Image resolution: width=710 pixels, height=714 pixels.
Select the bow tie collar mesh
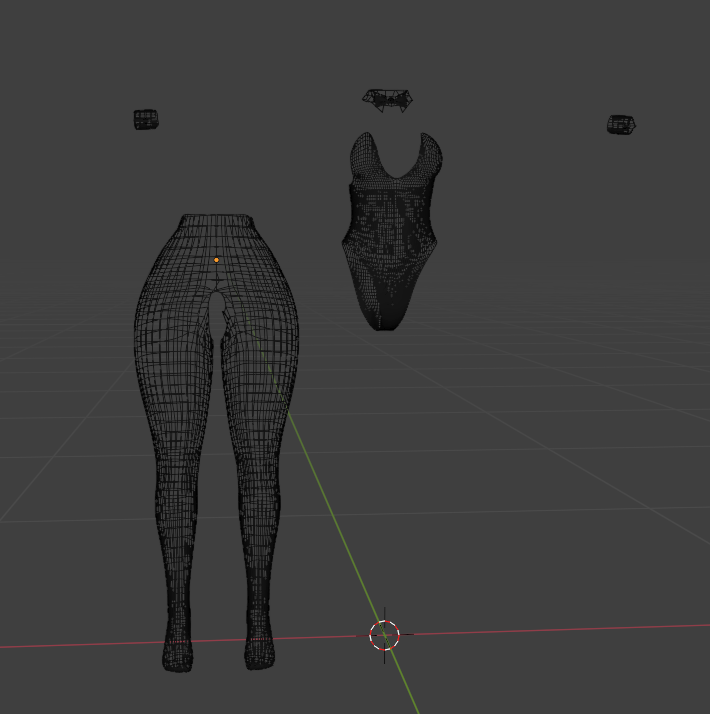pos(388,100)
